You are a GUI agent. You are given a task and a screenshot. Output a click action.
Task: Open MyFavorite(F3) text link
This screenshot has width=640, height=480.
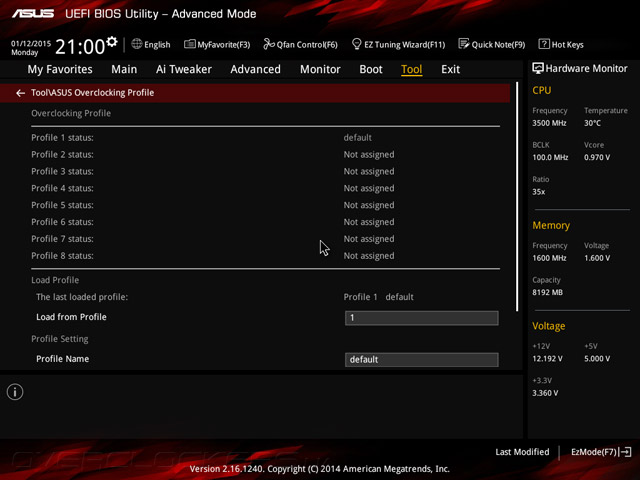point(224,44)
